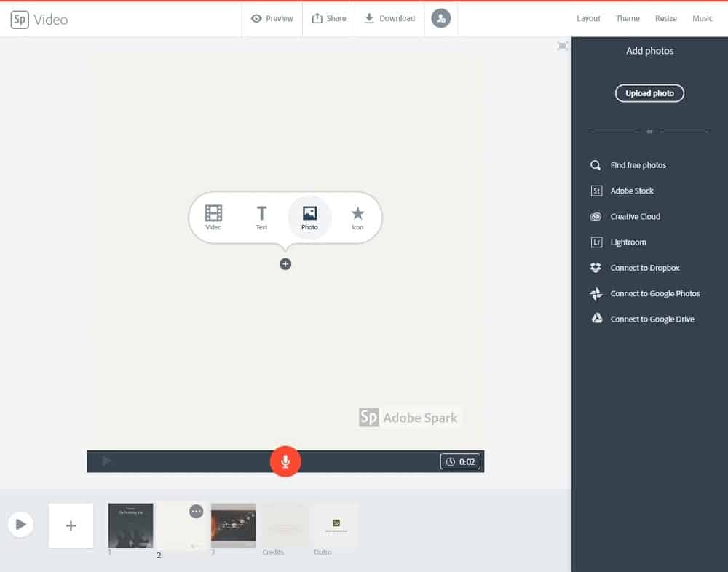Open slide 2 options ellipsis menu
Viewport: 728px width, 572px height.
point(197,512)
